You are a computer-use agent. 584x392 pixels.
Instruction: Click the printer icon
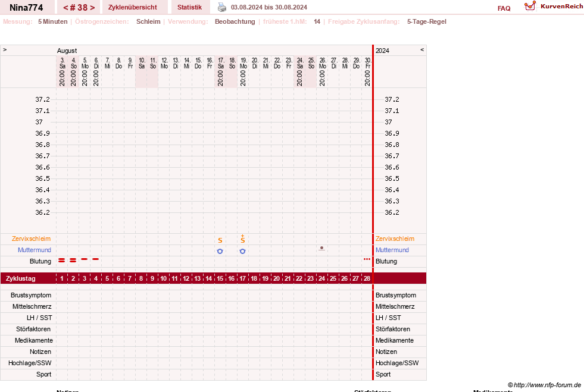pyautogui.click(x=221, y=7)
